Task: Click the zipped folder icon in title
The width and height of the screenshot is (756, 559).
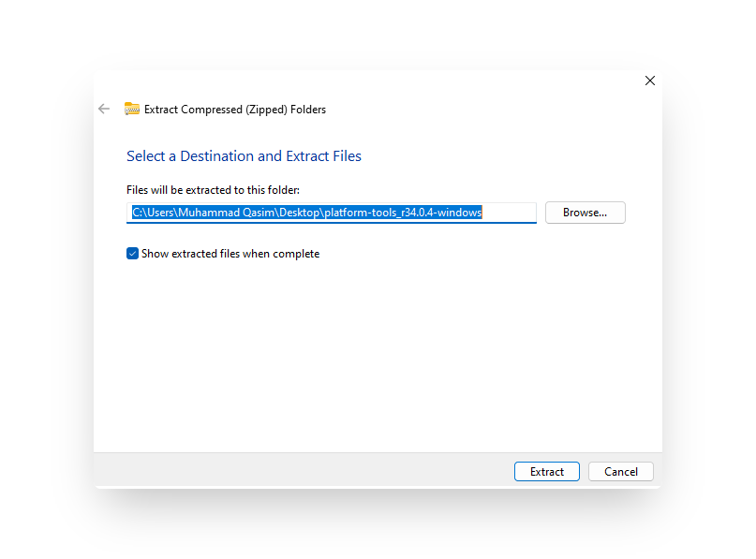Action: pos(132,110)
